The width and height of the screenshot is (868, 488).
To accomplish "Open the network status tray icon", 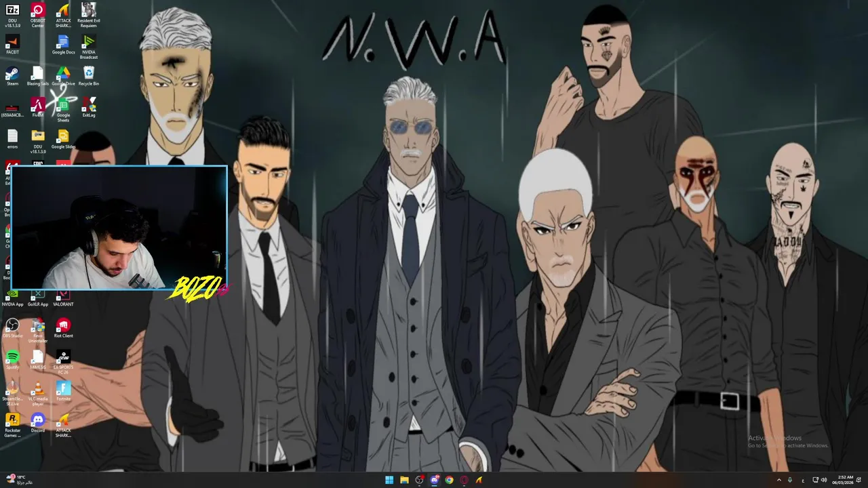I will click(x=816, y=480).
